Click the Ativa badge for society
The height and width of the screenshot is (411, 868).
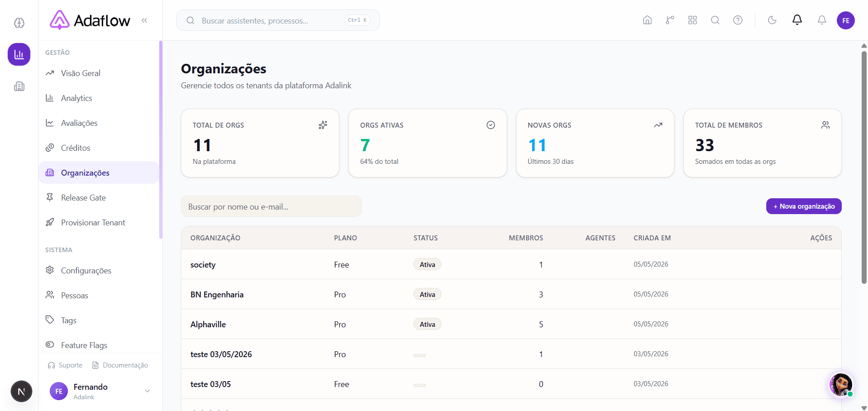tap(427, 264)
